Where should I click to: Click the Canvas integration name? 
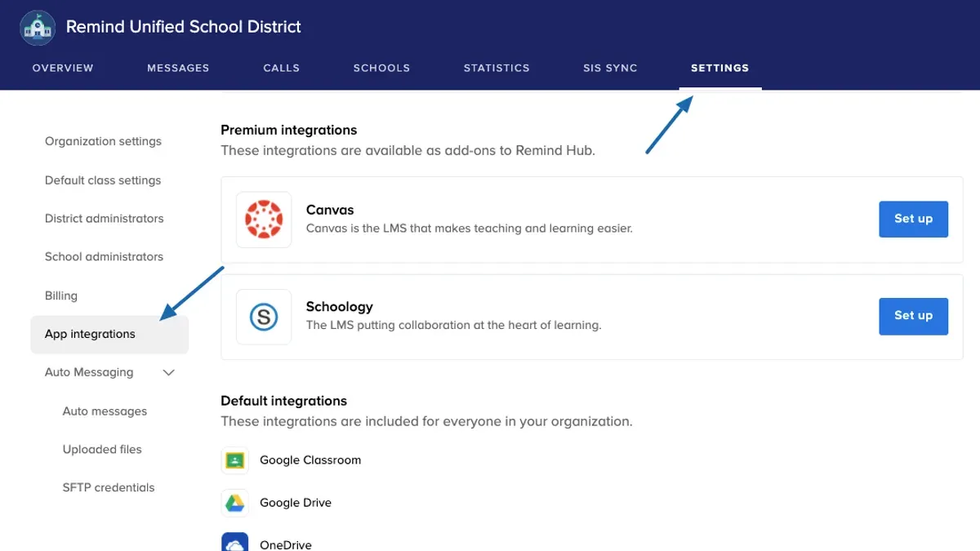[x=330, y=210]
